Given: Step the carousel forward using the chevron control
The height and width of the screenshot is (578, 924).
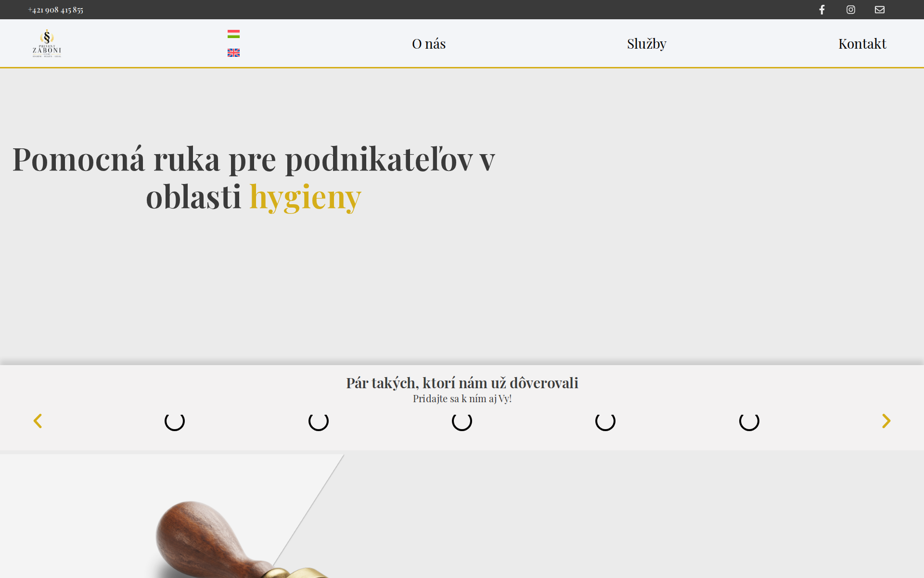Looking at the screenshot, I should click(886, 420).
